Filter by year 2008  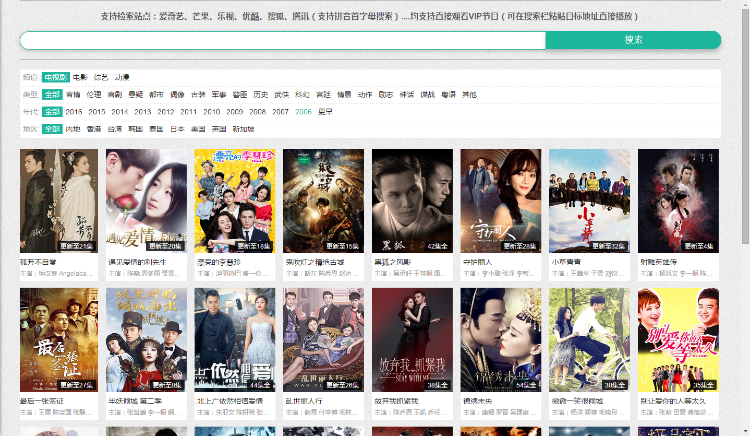coord(257,112)
